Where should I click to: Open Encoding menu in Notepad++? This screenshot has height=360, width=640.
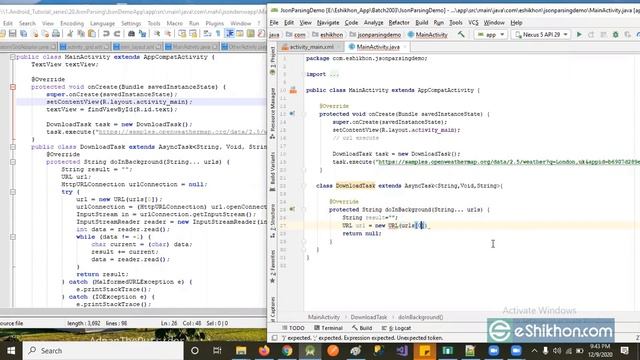[72, 24]
